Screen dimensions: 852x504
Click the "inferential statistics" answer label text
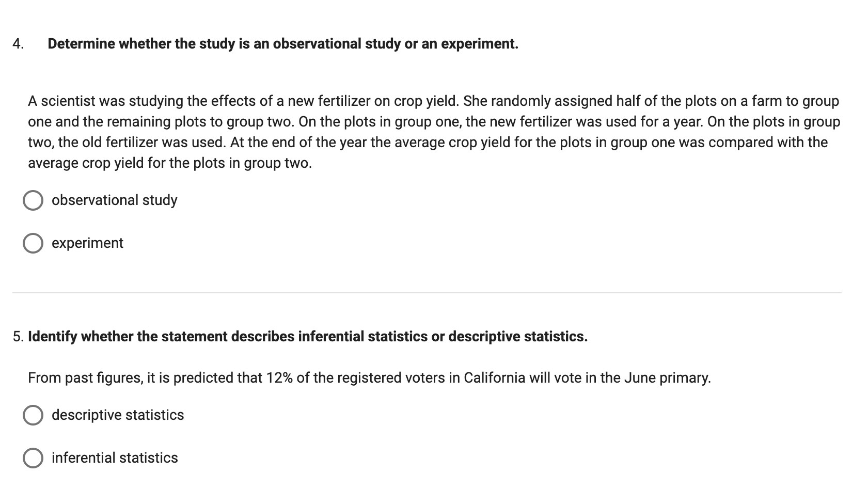[x=115, y=458]
